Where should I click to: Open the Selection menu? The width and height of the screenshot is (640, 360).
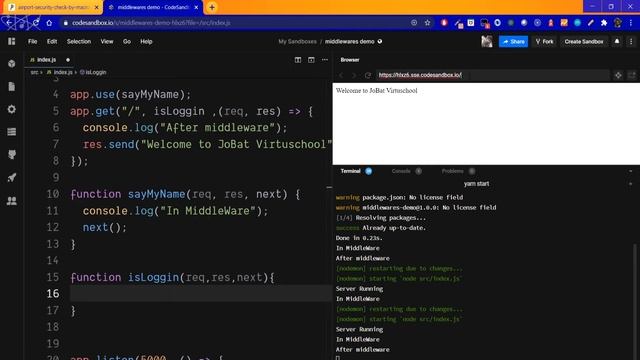tap(79, 41)
